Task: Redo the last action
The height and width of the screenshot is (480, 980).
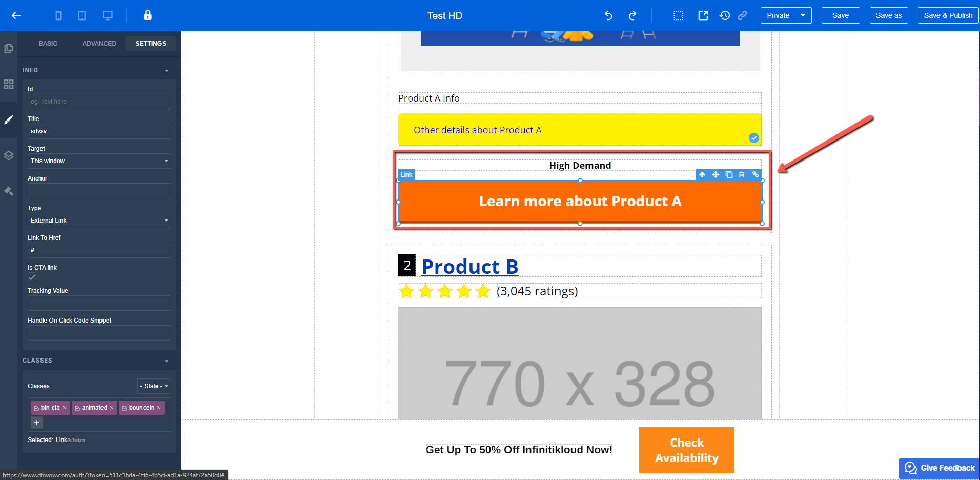Action: 632,15
